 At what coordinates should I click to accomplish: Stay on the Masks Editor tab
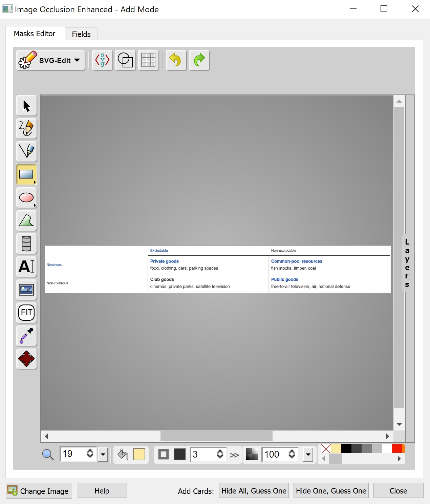34,34
